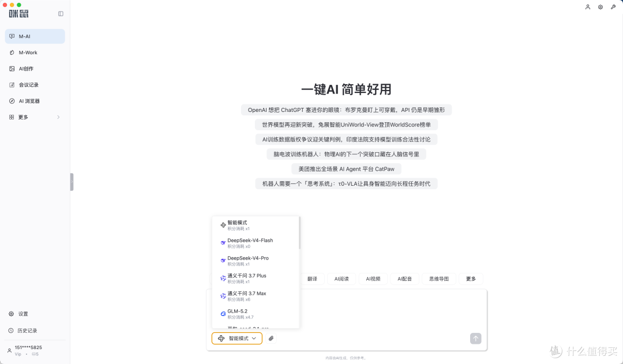Send message with the arrow button
This screenshot has height=364, width=623.
click(x=475, y=338)
